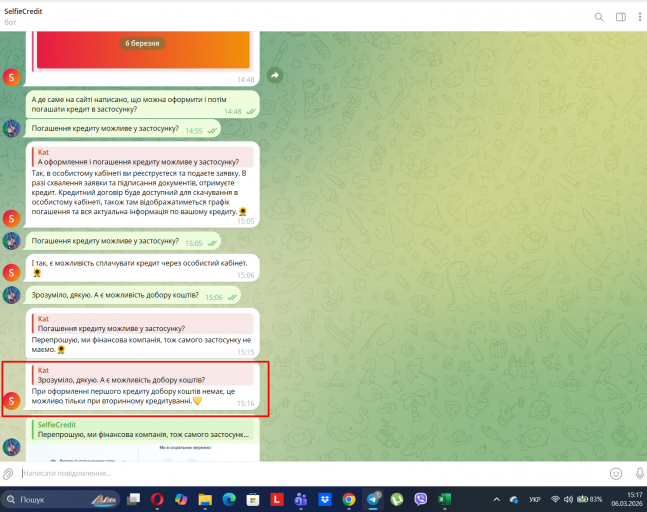The image size is (647, 512).
Task: Click the 14:48 timestamp under the image
Action: (x=246, y=80)
